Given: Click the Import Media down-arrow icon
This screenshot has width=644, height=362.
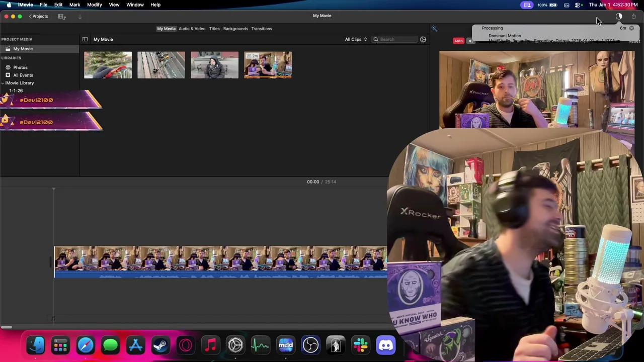Looking at the screenshot, I should click(x=79, y=17).
